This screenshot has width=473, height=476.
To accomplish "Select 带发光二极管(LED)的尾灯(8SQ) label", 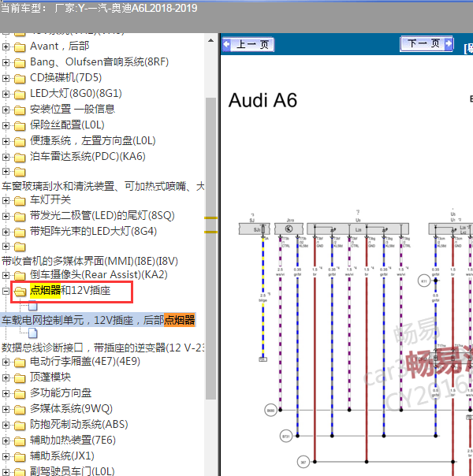I will [x=102, y=216].
